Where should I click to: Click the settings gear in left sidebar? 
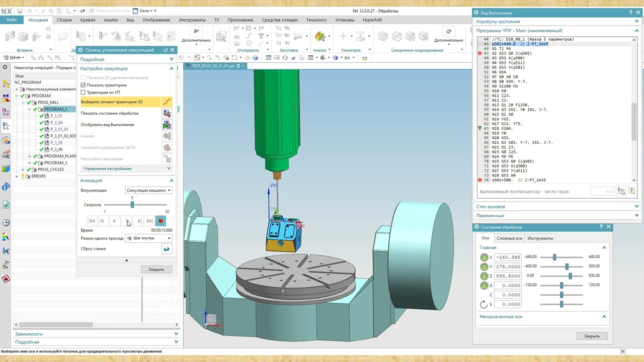[x=5, y=67]
